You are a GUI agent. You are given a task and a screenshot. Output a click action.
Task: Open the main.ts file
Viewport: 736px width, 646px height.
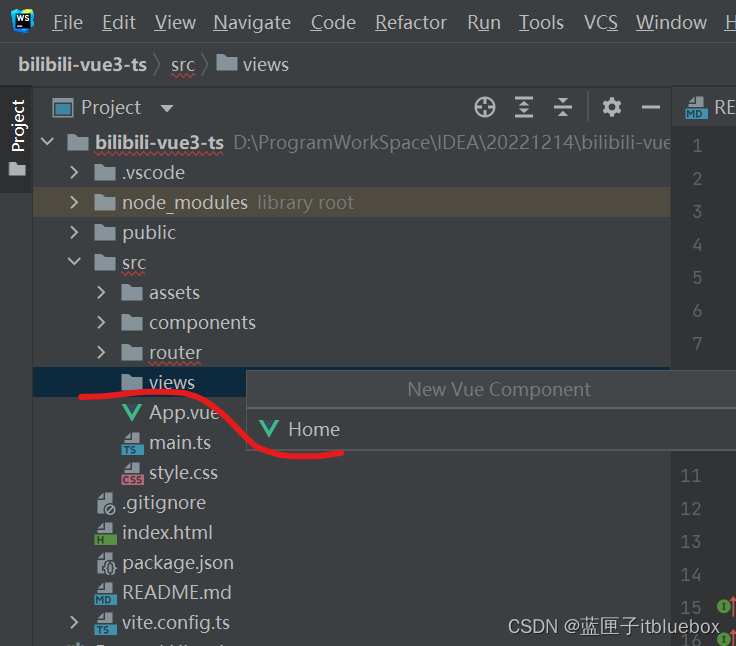click(x=179, y=443)
